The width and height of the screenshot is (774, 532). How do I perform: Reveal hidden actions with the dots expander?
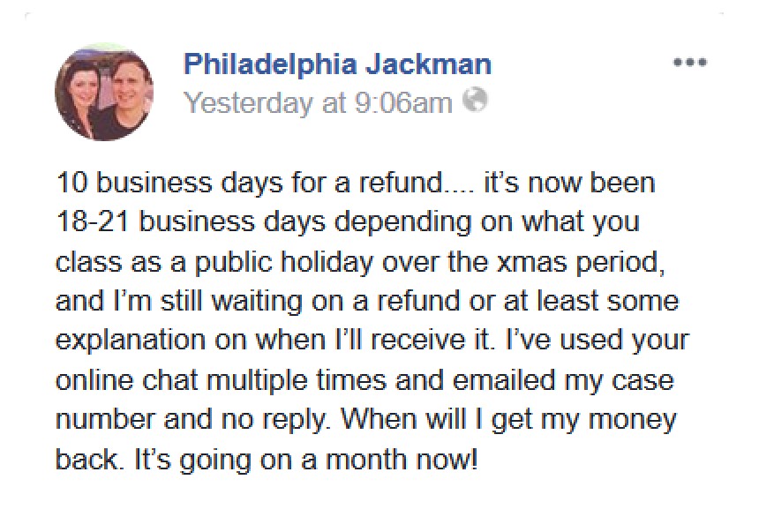(689, 62)
